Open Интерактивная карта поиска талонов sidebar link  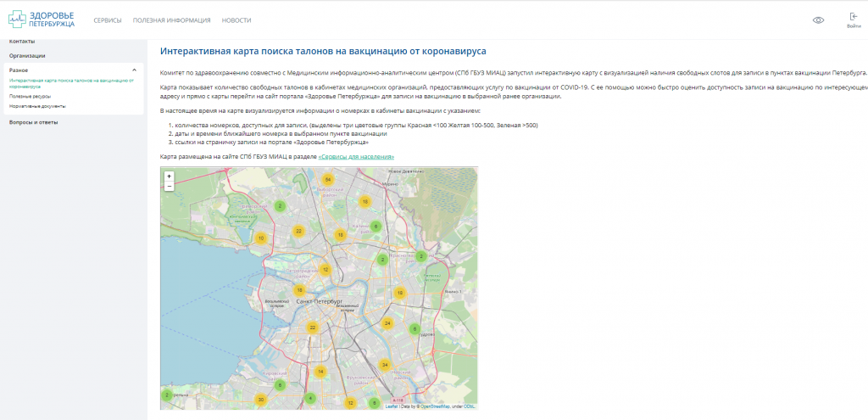tap(71, 83)
